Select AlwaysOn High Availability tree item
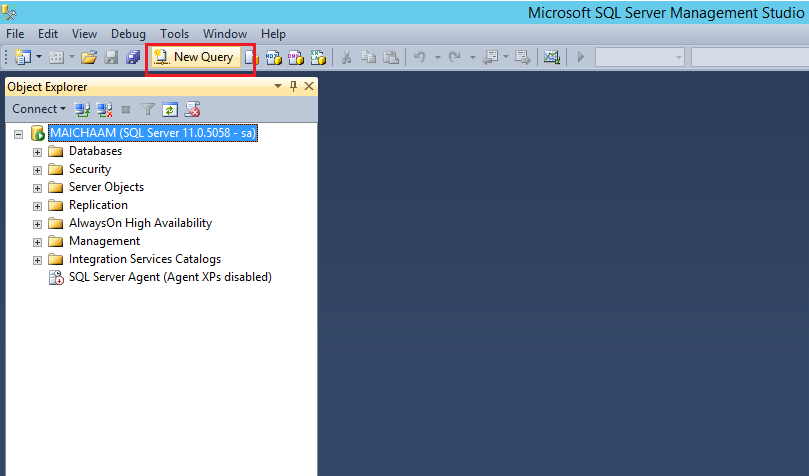The height and width of the screenshot is (476, 809). click(x=140, y=223)
